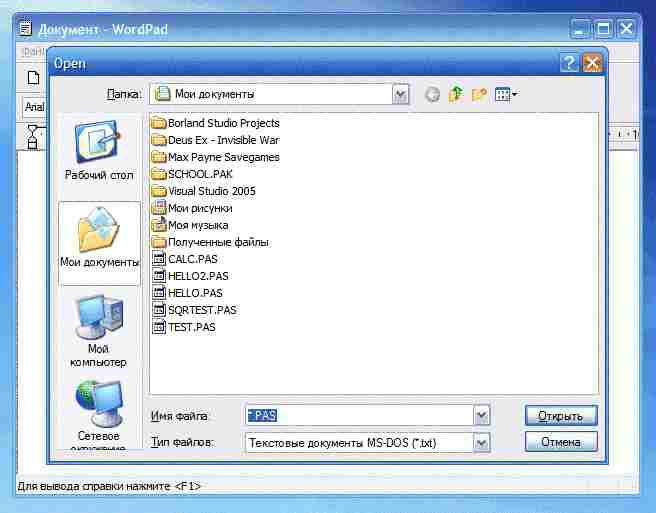Click WordPad ruler hourglass tab marker

33,136
